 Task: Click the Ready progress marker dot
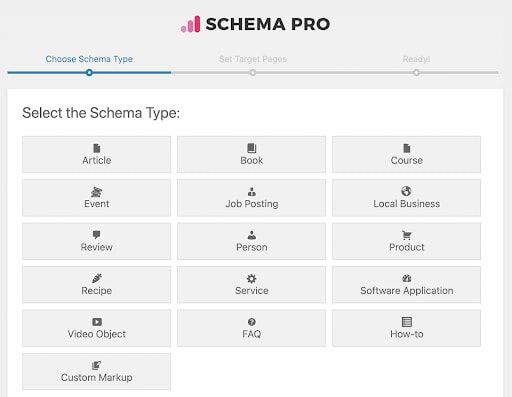416,72
